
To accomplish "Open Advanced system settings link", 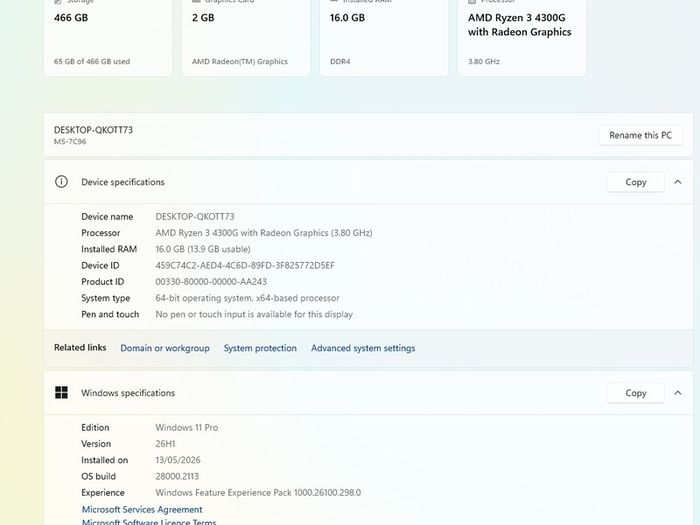I will pos(363,348).
